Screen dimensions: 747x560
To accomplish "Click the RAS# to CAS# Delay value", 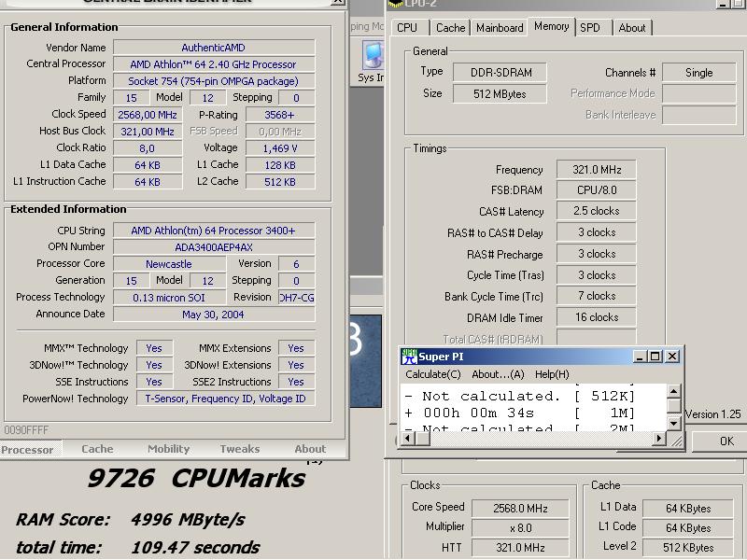I will pyautogui.click(x=597, y=232).
